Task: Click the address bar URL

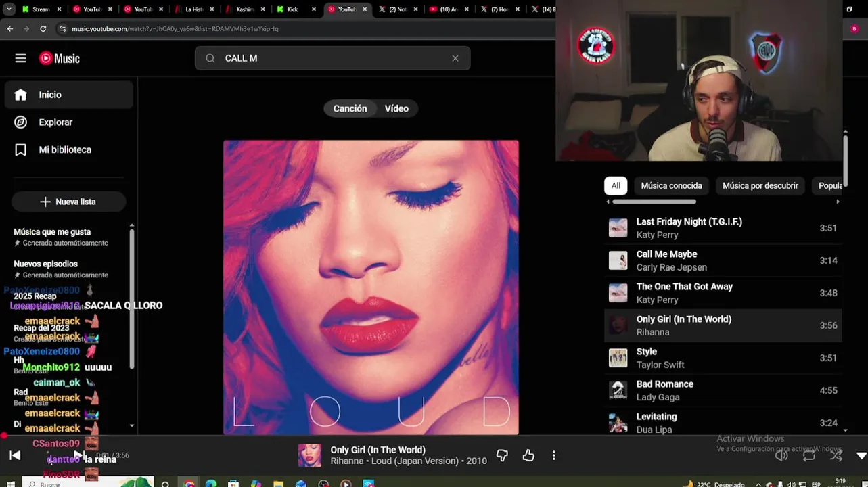Action: point(175,29)
